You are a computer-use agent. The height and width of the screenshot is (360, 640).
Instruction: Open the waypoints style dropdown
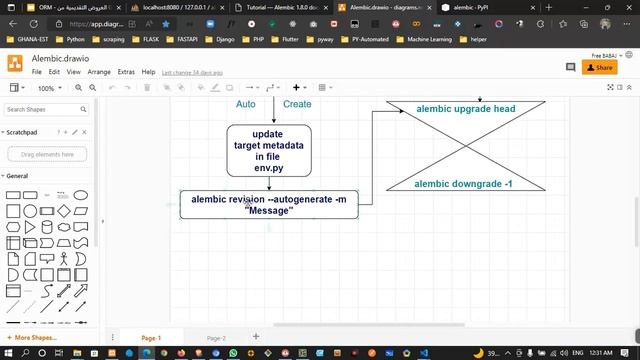[x=273, y=87]
